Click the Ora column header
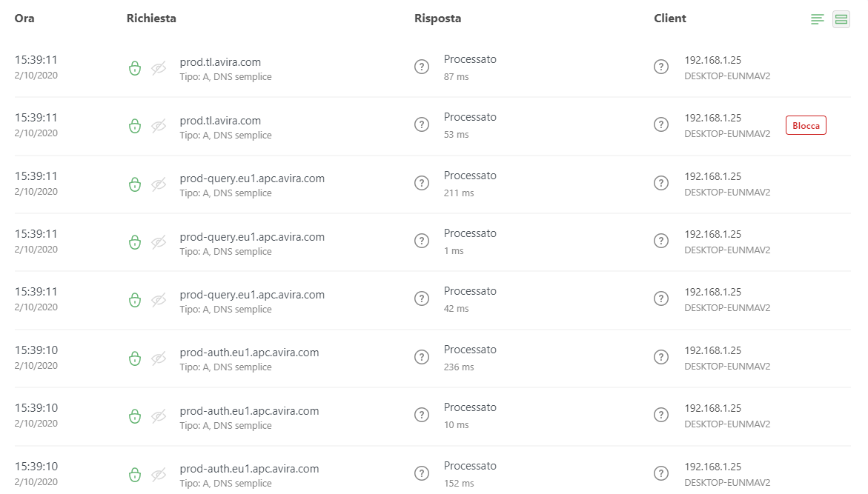This screenshot has width=868, height=494. tap(24, 19)
